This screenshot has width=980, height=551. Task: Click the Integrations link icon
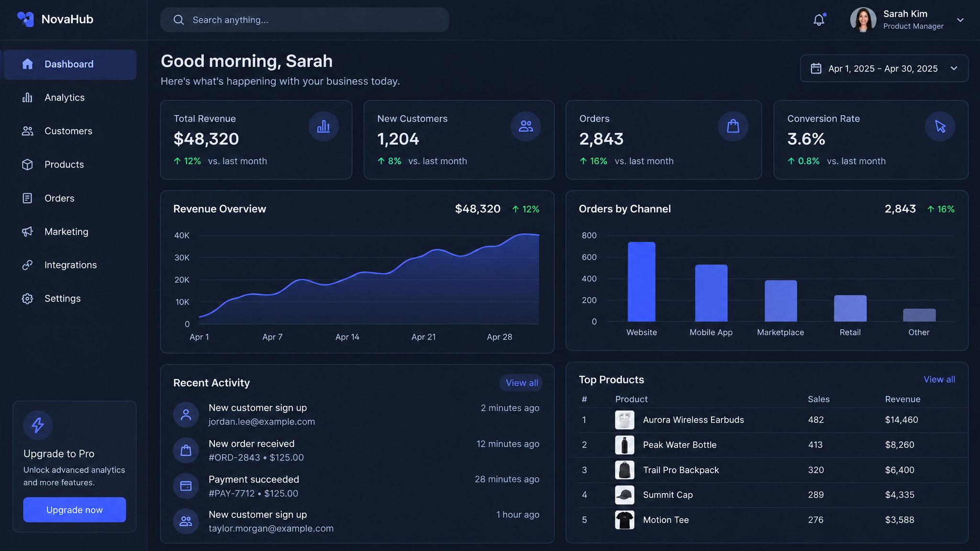(x=27, y=265)
